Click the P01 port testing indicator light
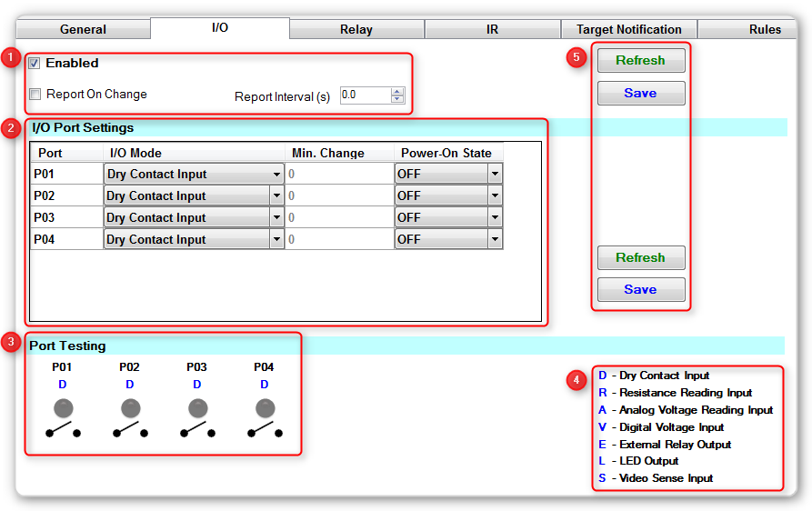The height and width of the screenshot is (511, 812). [x=62, y=408]
